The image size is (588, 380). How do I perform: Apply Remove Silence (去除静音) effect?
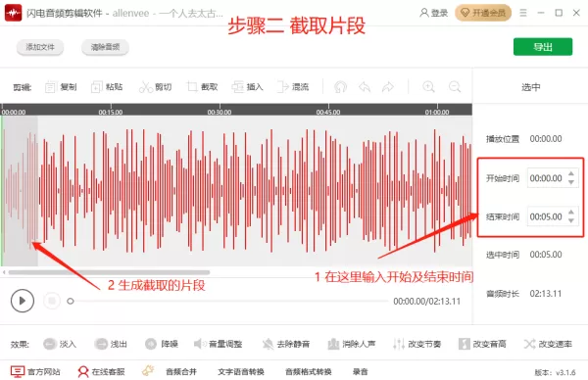click(x=286, y=344)
